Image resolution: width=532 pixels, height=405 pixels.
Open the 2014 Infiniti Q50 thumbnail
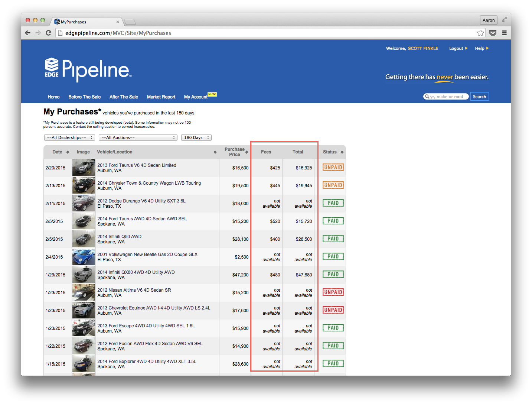click(x=84, y=239)
